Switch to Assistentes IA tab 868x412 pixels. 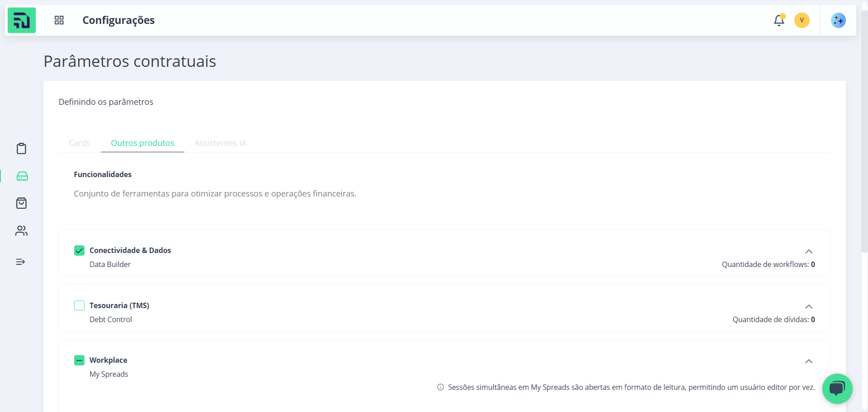coord(221,143)
